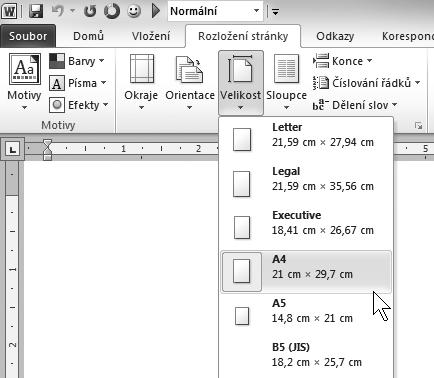This screenshot has height=378, width=434.
Task: Click the vertical ruler
Action: pos(12,269)
